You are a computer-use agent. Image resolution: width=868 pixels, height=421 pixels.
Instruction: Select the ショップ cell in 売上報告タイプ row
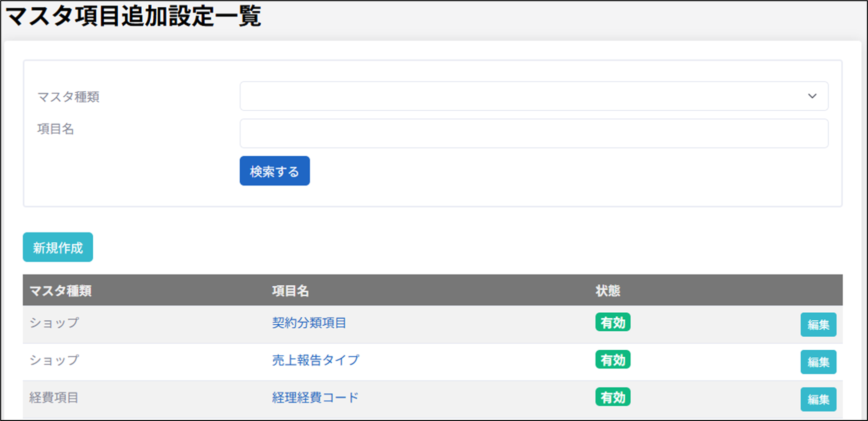[x=54, y=360]
